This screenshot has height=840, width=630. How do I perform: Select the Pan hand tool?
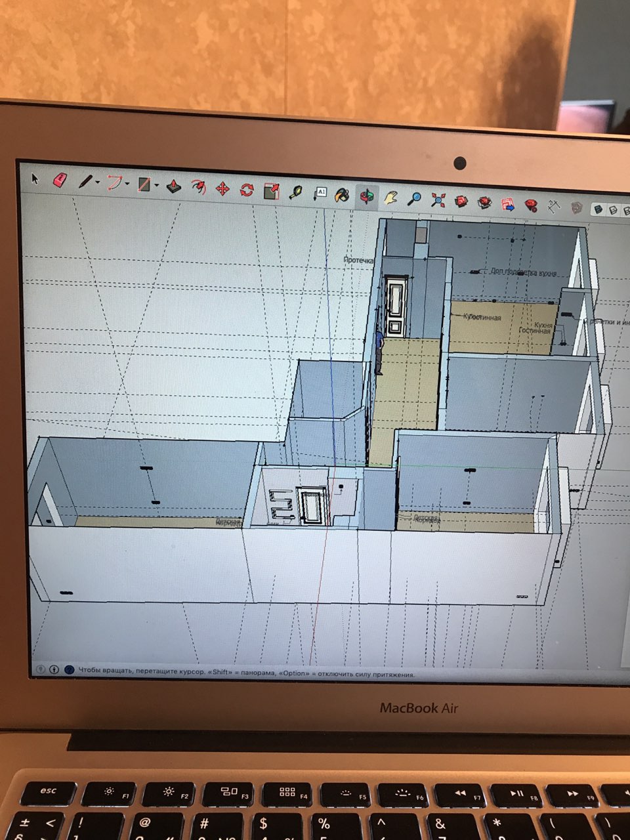(391, 197)
